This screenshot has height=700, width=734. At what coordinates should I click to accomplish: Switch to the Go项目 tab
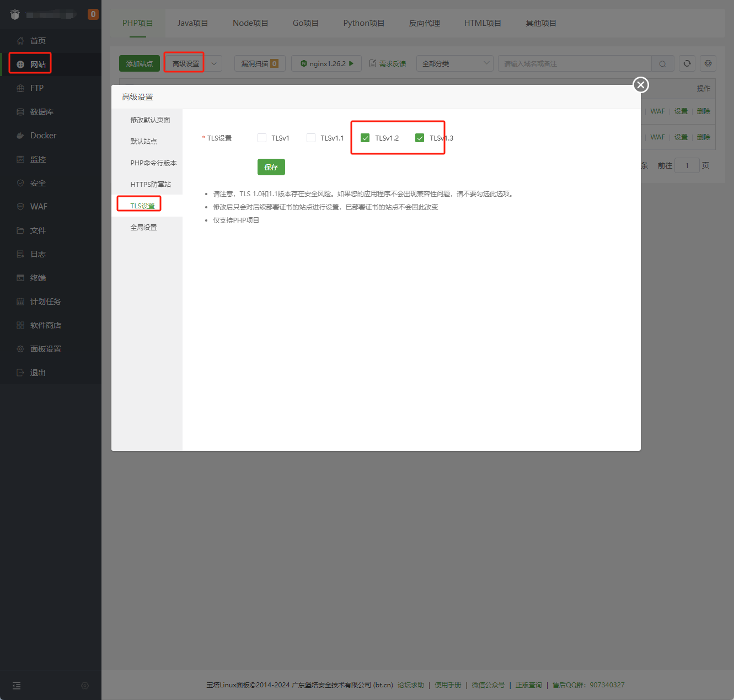point(306,23)
